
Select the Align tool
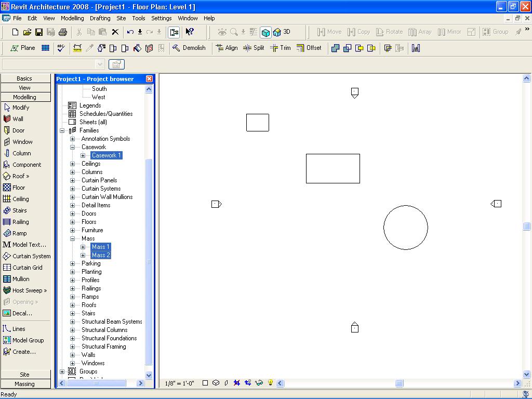227,48
